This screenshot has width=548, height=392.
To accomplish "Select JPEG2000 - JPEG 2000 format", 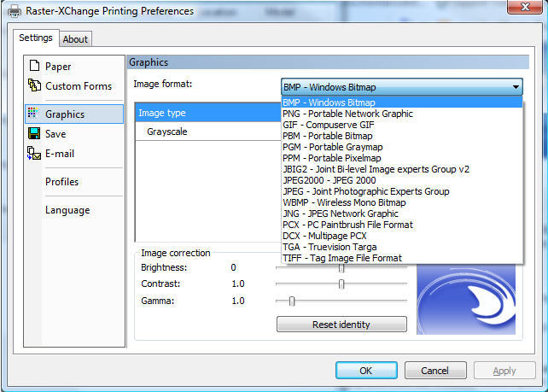I will (402, 180).
